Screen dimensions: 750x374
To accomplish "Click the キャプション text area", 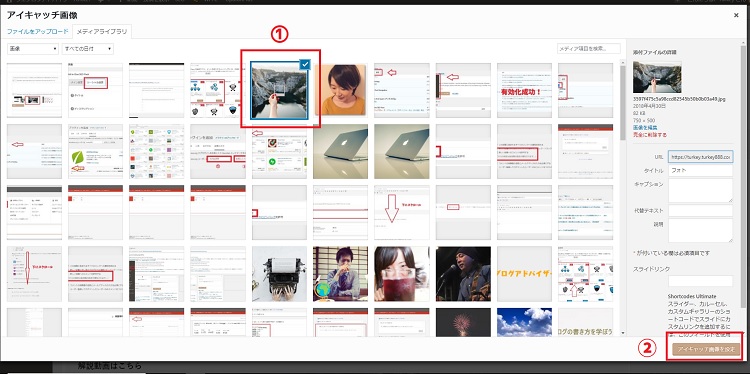I will [x=700, y=190].
